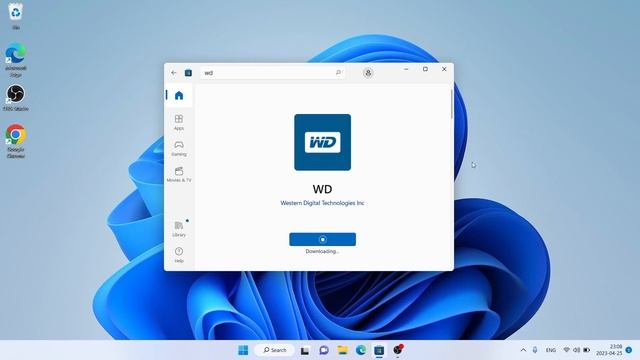
Task: Click the volume speaker tray icon
Action: coord(576,350)
